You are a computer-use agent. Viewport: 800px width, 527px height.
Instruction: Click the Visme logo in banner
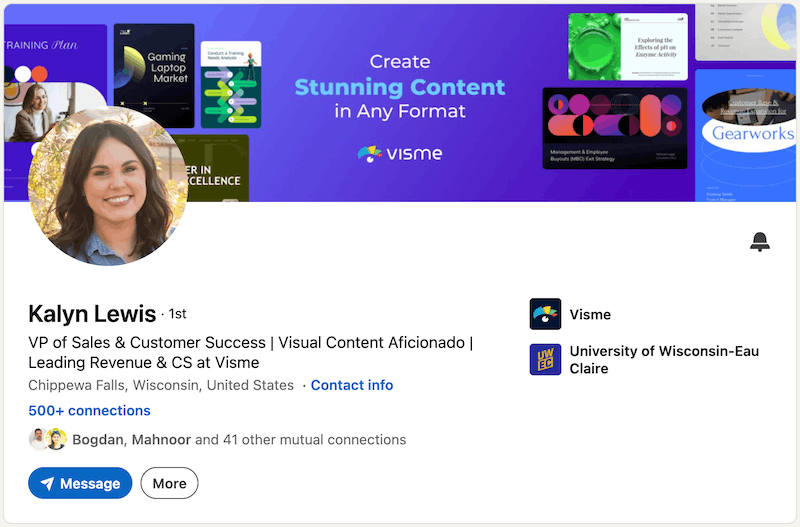(400, 154)
